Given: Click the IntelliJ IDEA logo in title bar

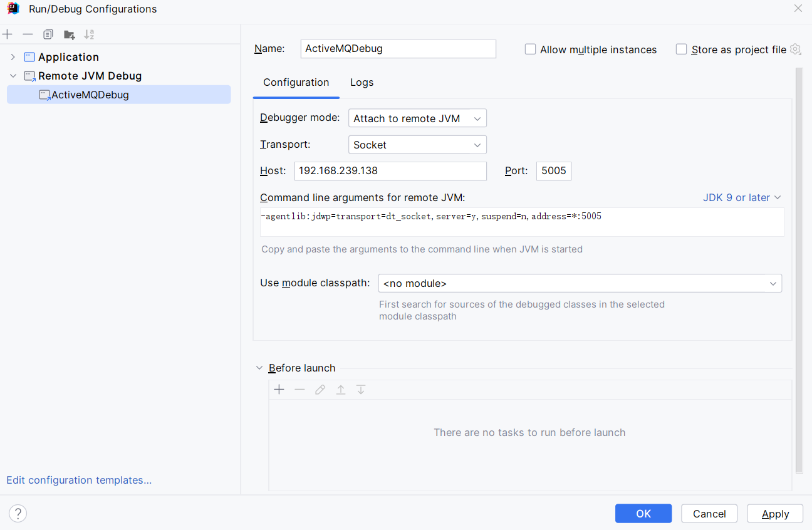Looking at the screenshot, I should 13,9.
